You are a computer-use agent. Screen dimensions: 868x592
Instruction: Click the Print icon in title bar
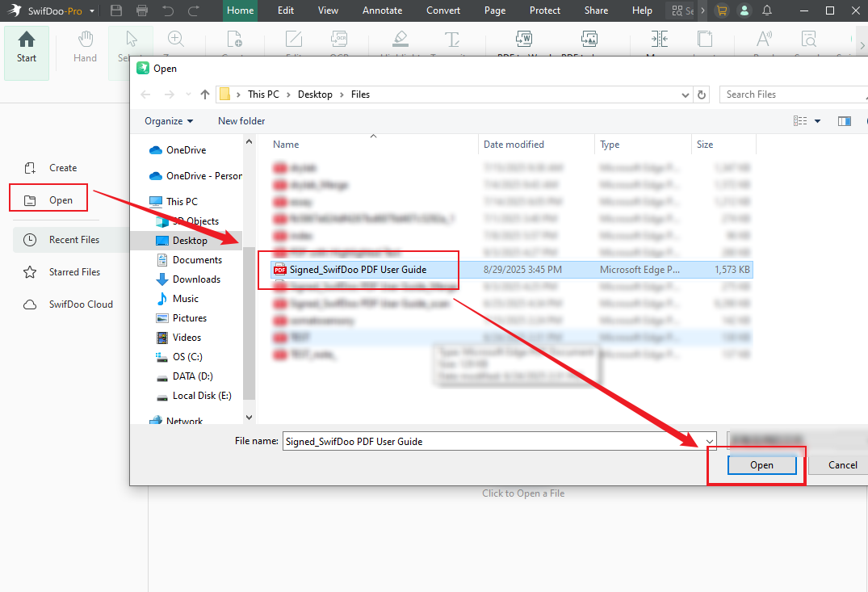coord(142,10)
